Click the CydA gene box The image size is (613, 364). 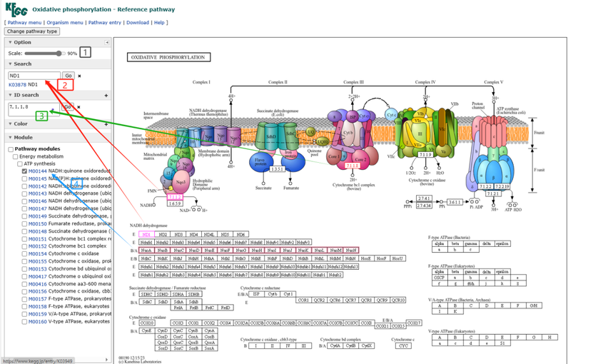pos(335,345)
